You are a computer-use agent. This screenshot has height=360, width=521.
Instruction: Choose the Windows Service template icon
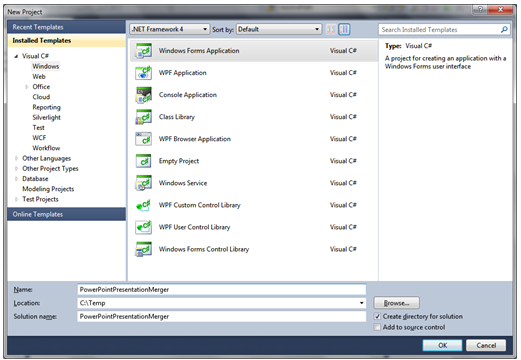tap(144, 183)
